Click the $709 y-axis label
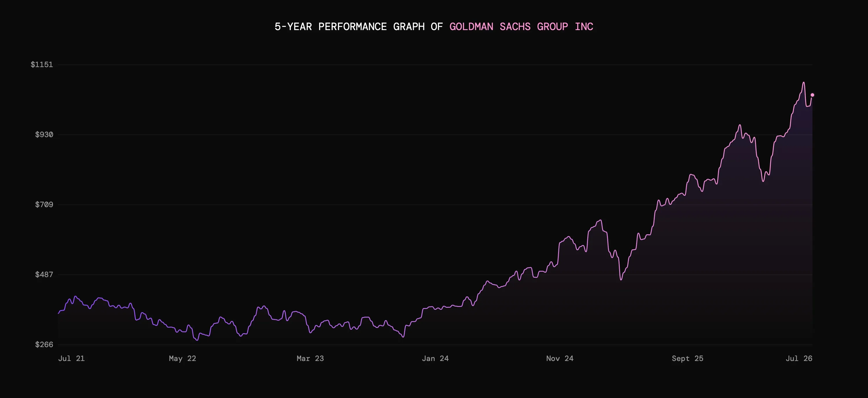This screenshot has height=398, width=868. (44, 204)
